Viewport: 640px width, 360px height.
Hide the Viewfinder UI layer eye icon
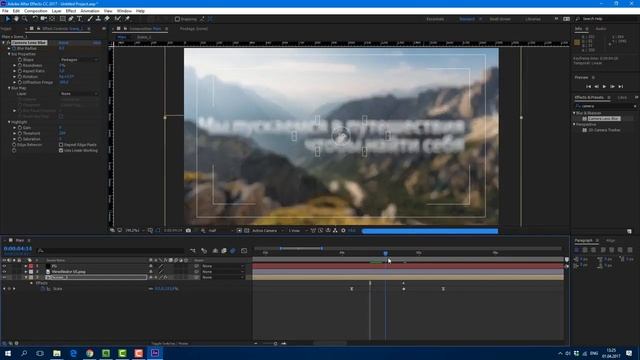[x=4, y=272]
